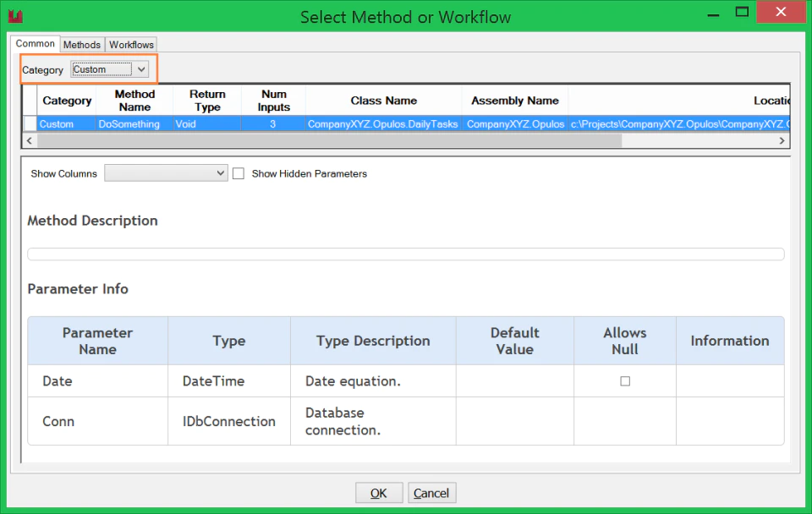Switch to the Methods tab
Screen dimensions: 812x514
pos(82,45)
